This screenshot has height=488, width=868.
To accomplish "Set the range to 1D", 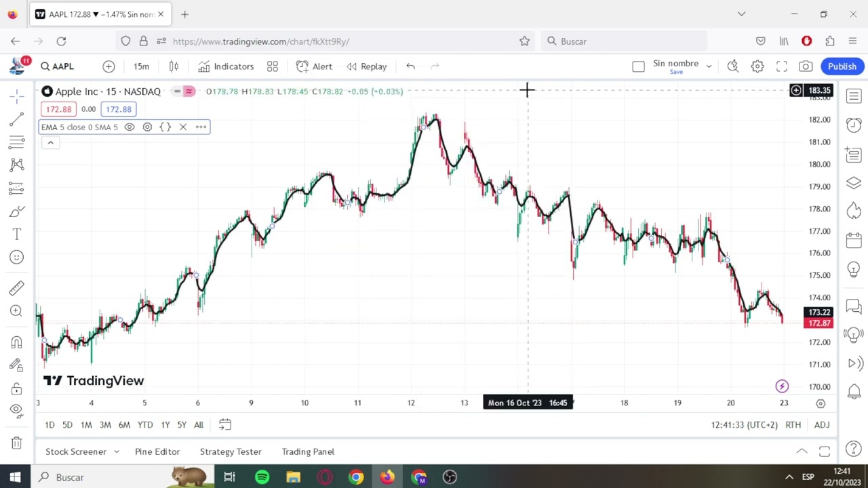I will 50,425.
